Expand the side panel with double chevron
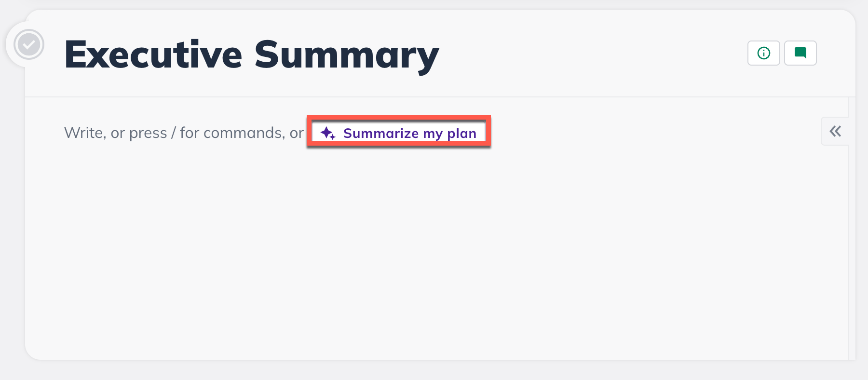This screenshot has height=380, width=868. 835,131
